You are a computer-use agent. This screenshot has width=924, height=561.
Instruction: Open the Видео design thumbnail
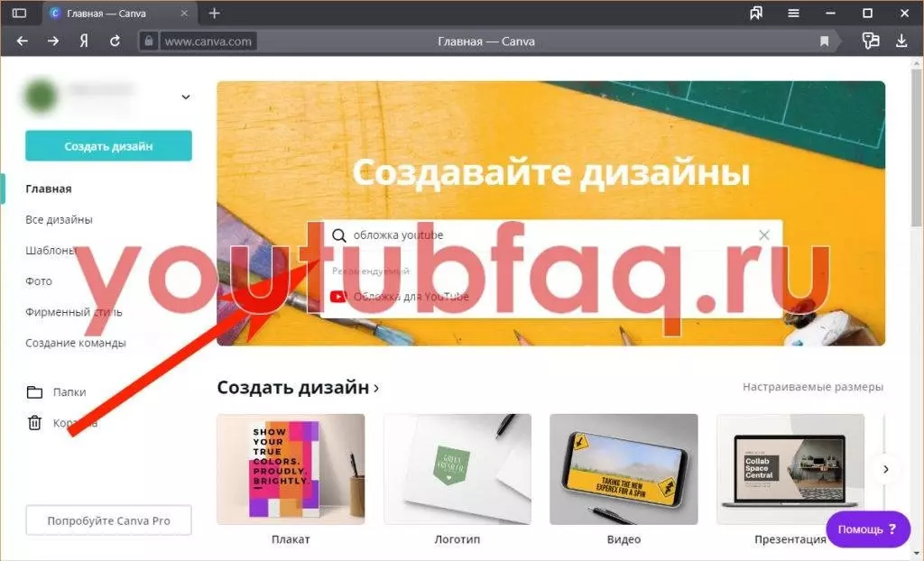tap(624, 469)
